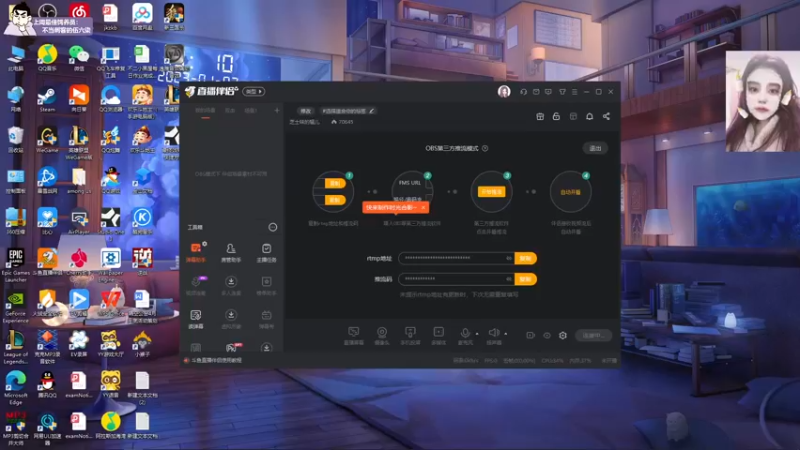Click the unlock padlock icon in the room header
Screen dimensions: 800x450
tap(556, 116)
